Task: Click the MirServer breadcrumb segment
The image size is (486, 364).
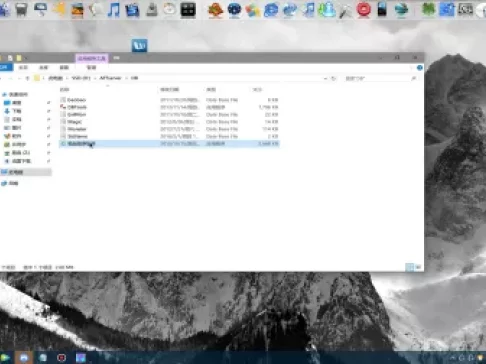Action: tap(110, 78)
